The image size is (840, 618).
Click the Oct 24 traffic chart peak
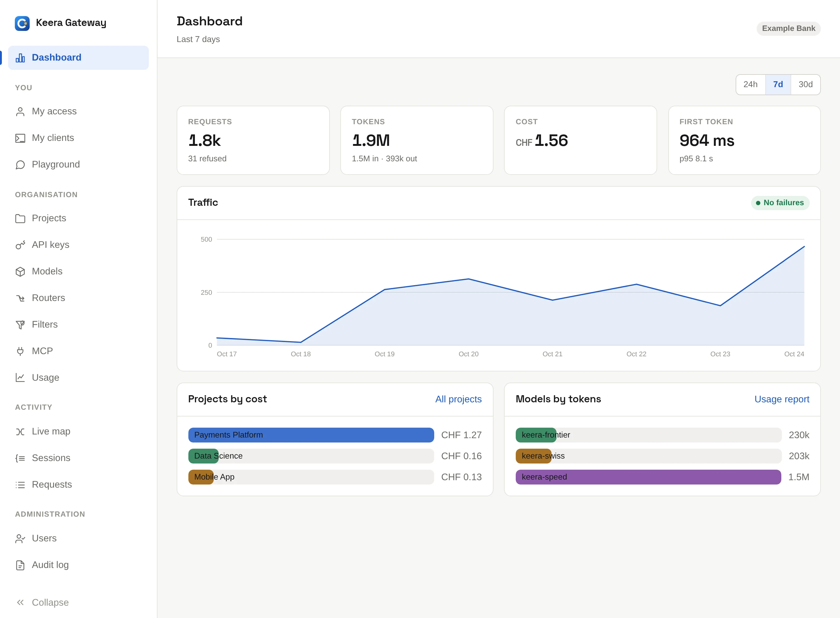pyautogui.click(x=804, y=247)
